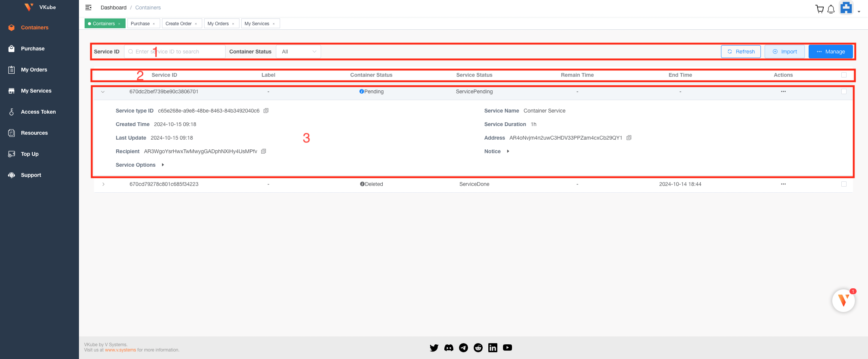
Task: Select the End Time value 2024-10-14 18:44
Action: 680,184
